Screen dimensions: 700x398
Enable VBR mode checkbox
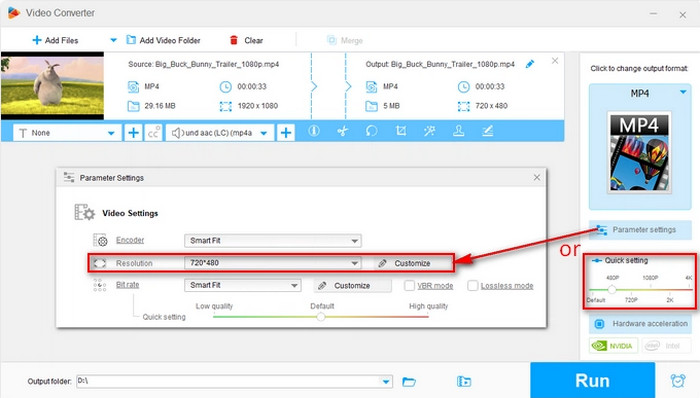[409, 286]
